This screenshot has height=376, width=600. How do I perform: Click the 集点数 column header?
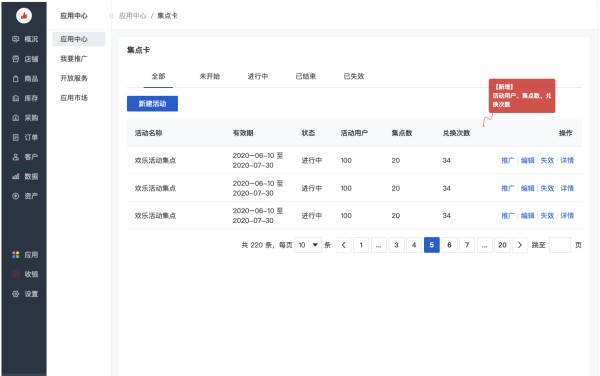click(x=402, y=133)
